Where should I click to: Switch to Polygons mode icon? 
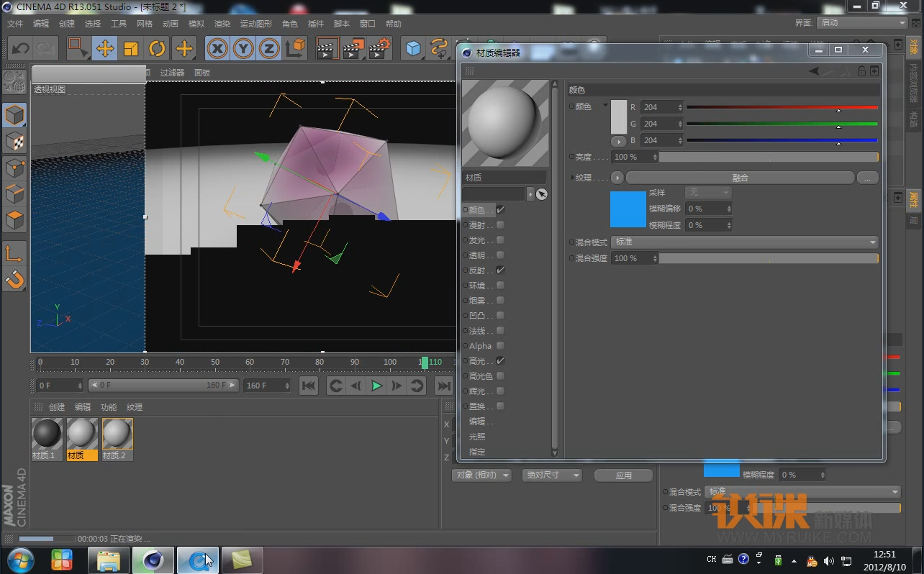(15, 219)
